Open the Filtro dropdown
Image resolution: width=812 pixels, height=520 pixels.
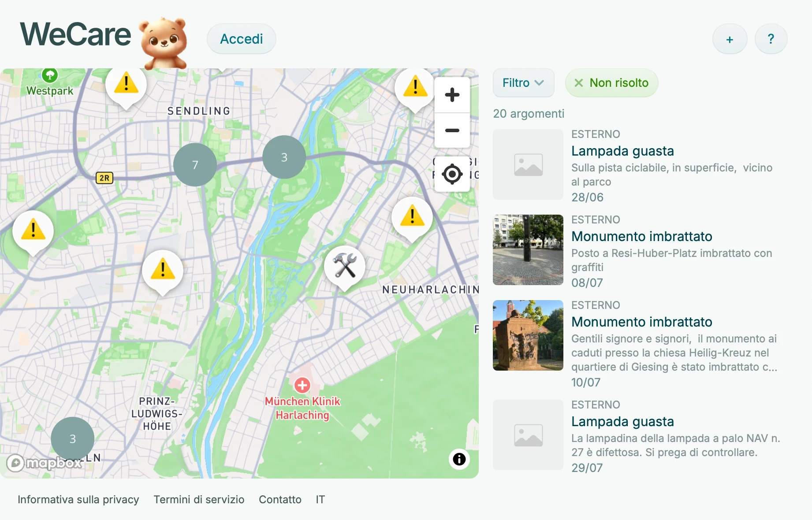point(523,83)
